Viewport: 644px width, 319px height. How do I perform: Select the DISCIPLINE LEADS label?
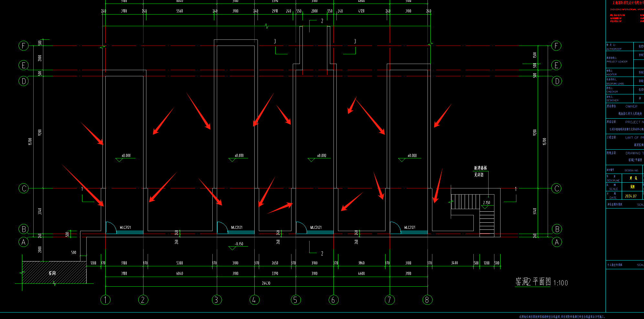(x=615, y=84)
